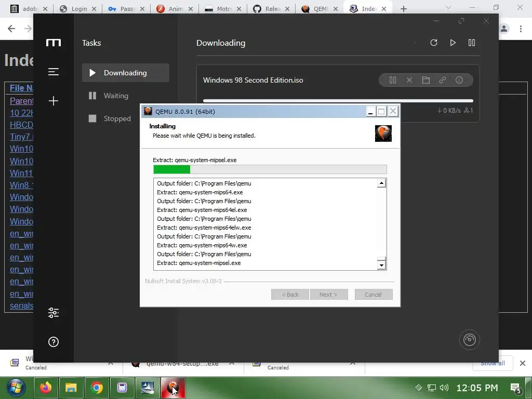Click the disabled Back button
This screenshot has height=399, width=532.
[290, 295]
